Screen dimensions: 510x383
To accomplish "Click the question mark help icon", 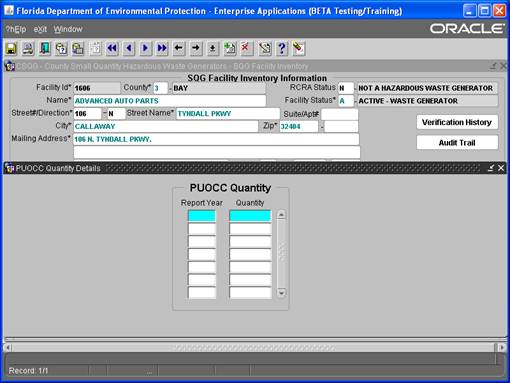I will [282, 49].
